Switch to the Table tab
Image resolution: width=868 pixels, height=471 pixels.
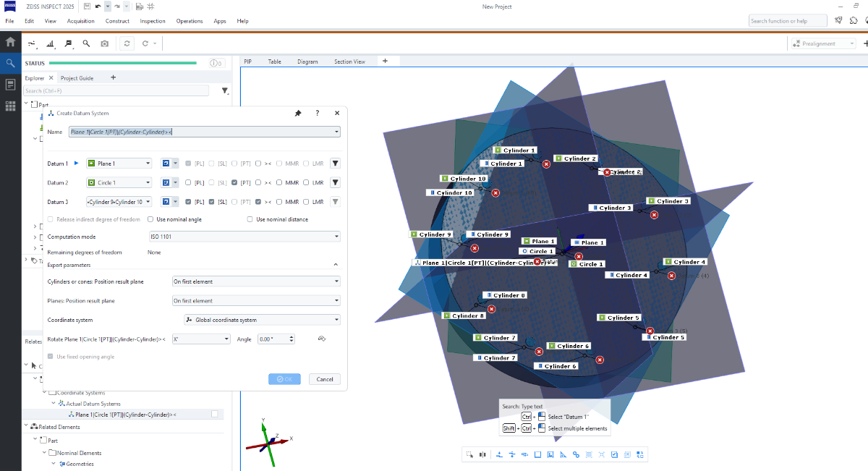pos(275,61)
